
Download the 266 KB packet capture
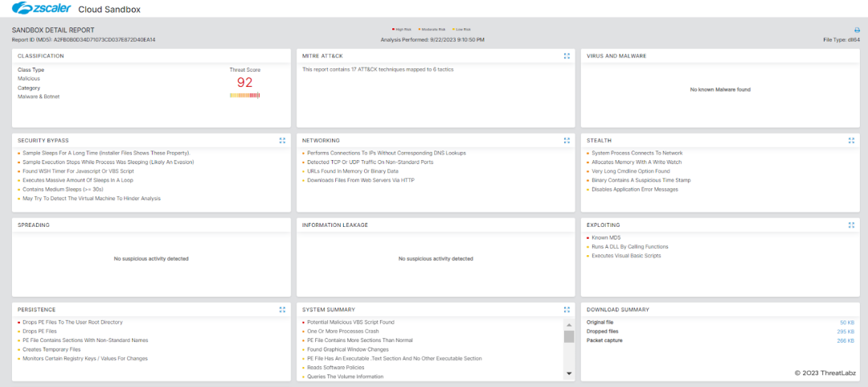point(845,340)
